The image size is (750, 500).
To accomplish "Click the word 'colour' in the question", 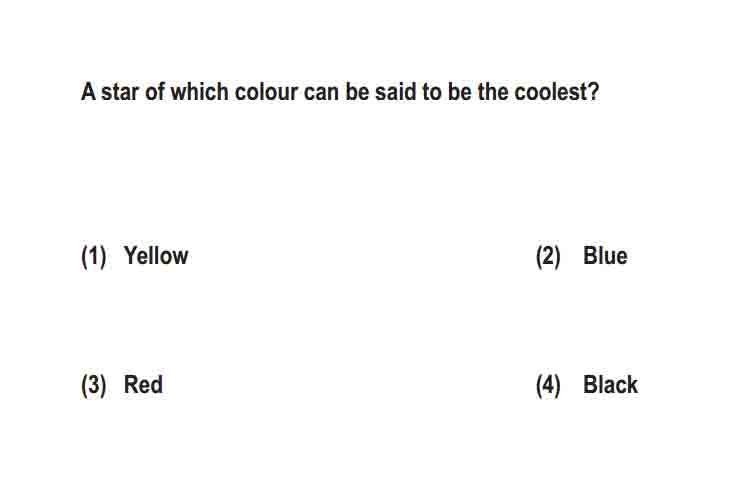I will point(266,92).
